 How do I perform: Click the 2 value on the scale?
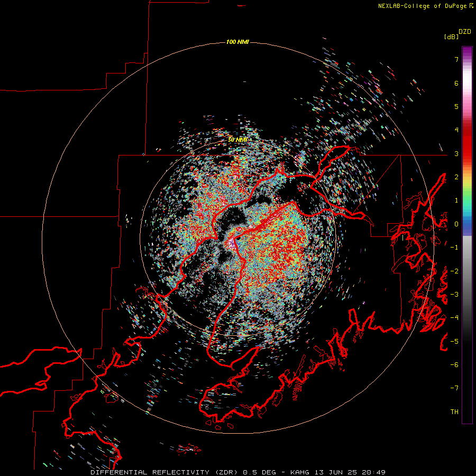pos(456,177)
